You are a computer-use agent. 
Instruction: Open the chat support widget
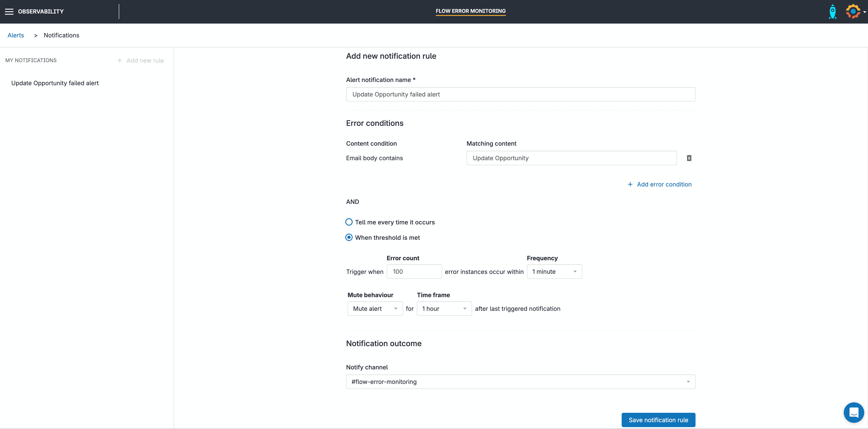coord(853,412)
